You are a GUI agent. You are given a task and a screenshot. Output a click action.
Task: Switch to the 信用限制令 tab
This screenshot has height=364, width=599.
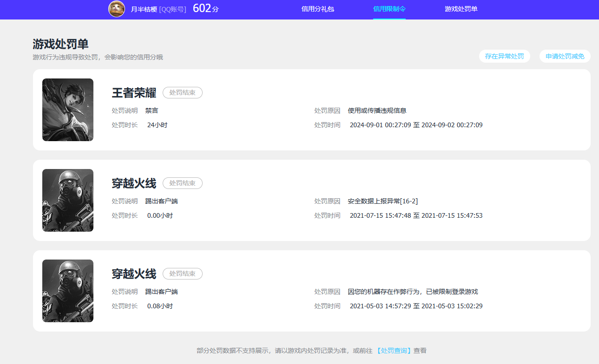[x=389, y=9]
